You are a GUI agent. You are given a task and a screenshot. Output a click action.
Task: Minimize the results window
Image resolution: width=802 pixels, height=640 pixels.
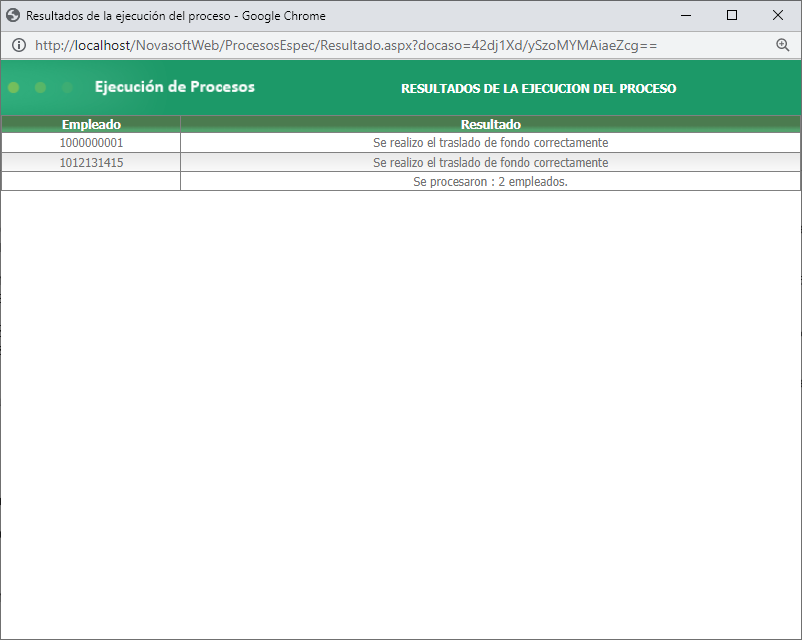pos(686,15)
